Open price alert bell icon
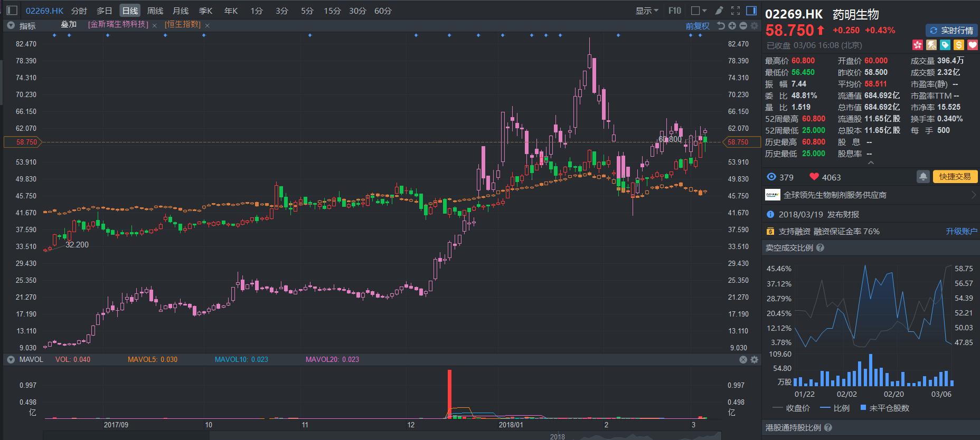This screenshot has width=980, height=440. [923, 177]
